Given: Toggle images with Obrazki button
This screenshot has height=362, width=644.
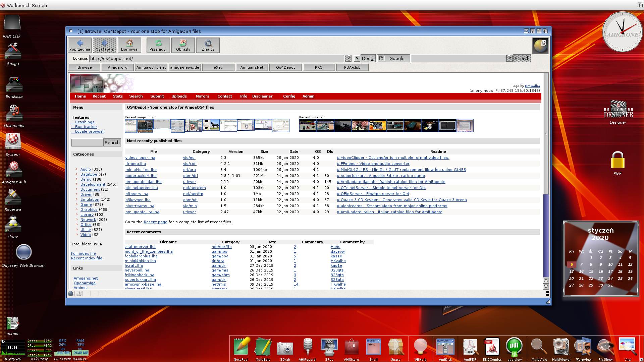Looking at the screenshot, I should pyautogui.click(x=183, y=45).
